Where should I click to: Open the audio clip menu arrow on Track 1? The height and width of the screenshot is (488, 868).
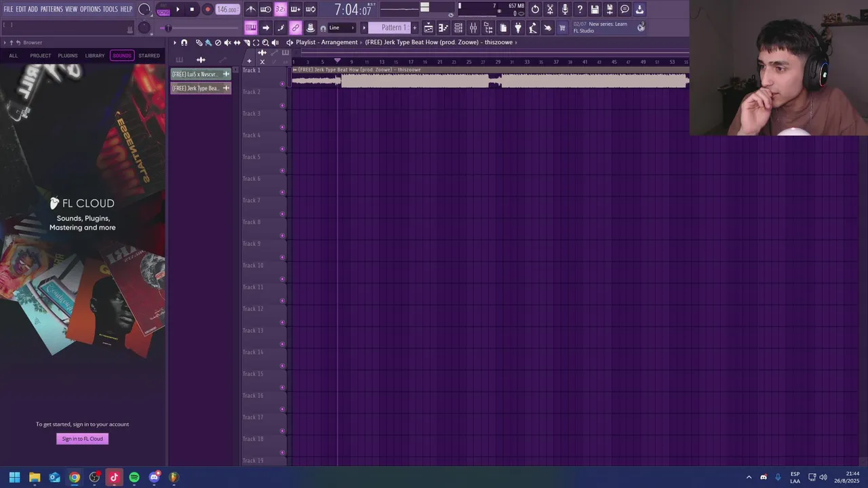point(294,70)
